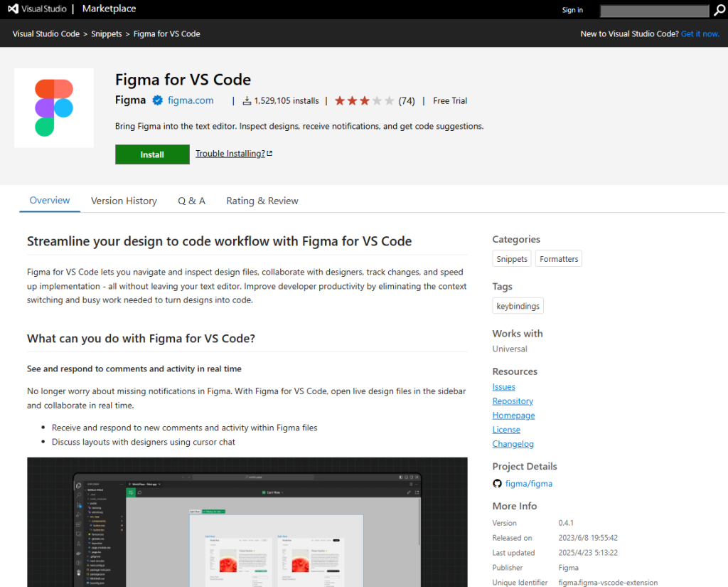Click the Figma for VS Code title heading
The height and width of the screenshot is (587, 728).
point(183,80)
